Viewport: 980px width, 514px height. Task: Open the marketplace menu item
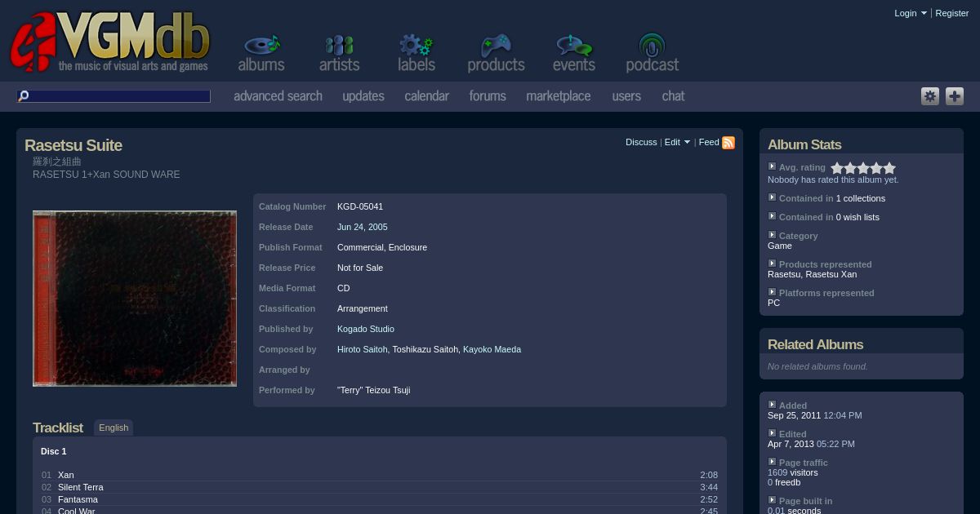[558, 96]
